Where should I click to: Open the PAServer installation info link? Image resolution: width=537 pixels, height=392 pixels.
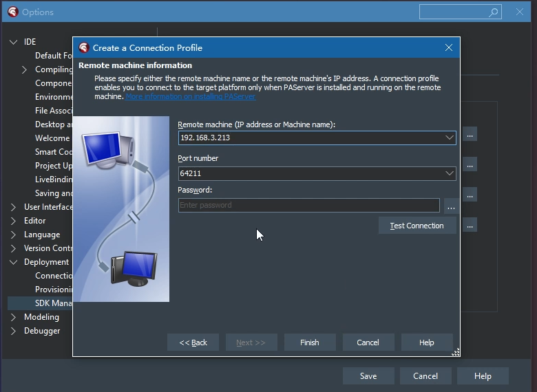[x=191, y=97]
